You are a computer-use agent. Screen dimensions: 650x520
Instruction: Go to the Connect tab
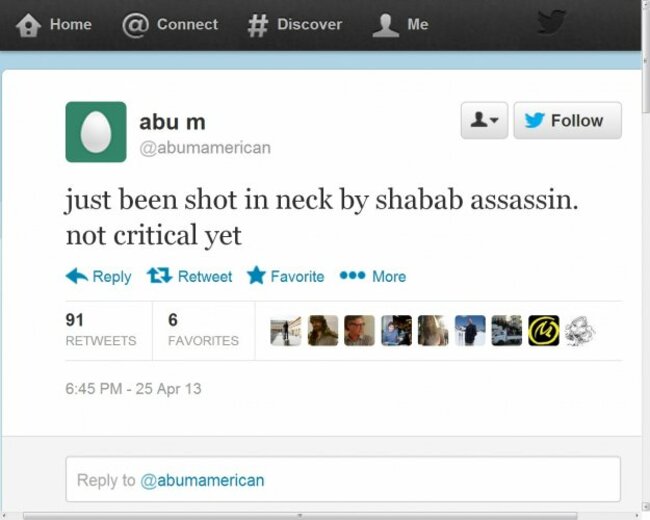tap(170, 24)
